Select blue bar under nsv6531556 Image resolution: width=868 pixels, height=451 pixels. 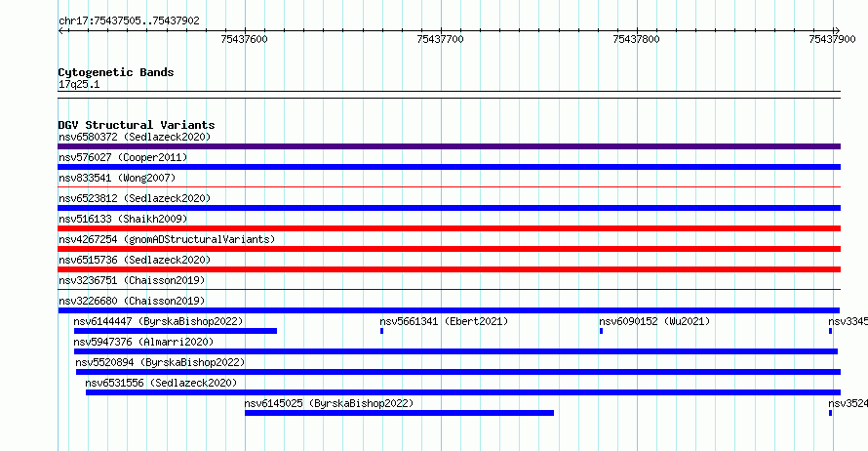tap(463, 392)
